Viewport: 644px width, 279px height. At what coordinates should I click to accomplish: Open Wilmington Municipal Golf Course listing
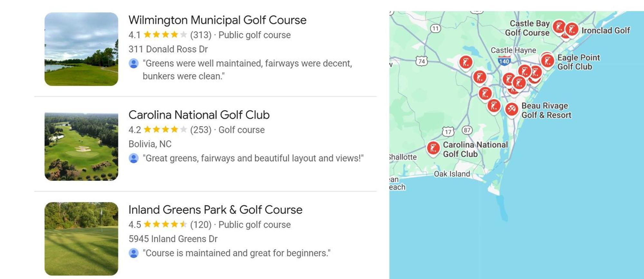click(x=217, y=20)
